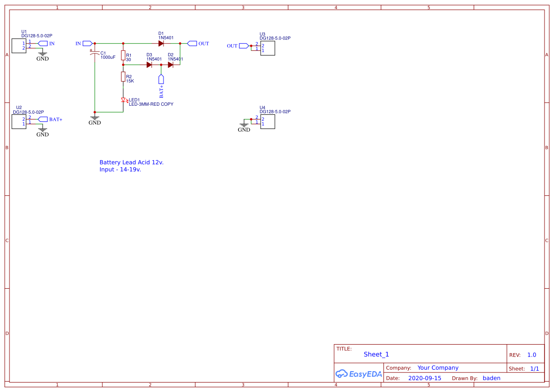Select the GND symbol below LED1
554x392 pixels.
94,118
